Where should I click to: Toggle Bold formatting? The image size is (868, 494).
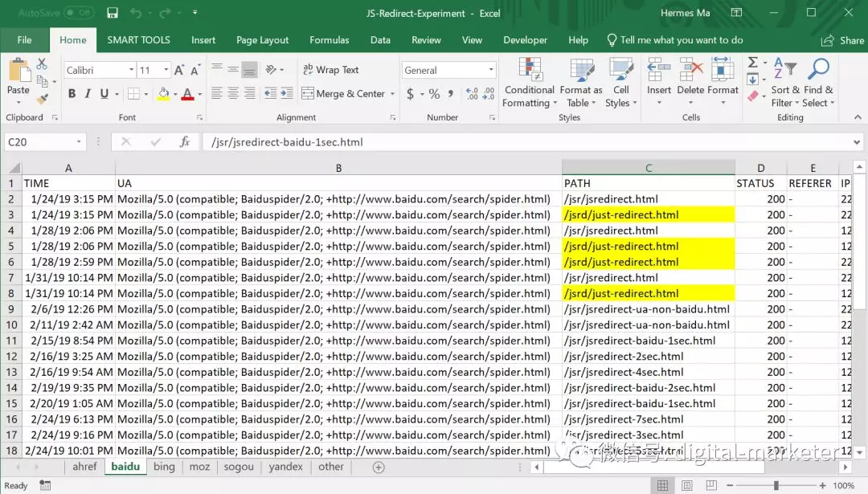[72, 94]
